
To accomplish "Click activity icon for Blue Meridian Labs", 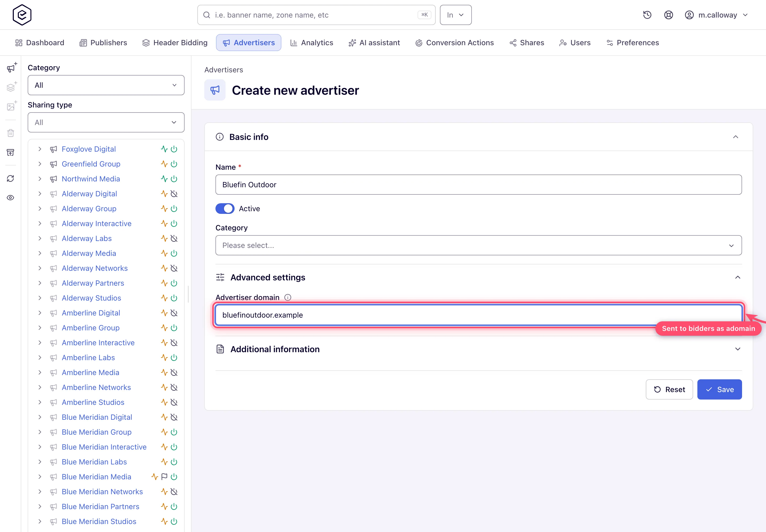I will [x=164, y=462].
